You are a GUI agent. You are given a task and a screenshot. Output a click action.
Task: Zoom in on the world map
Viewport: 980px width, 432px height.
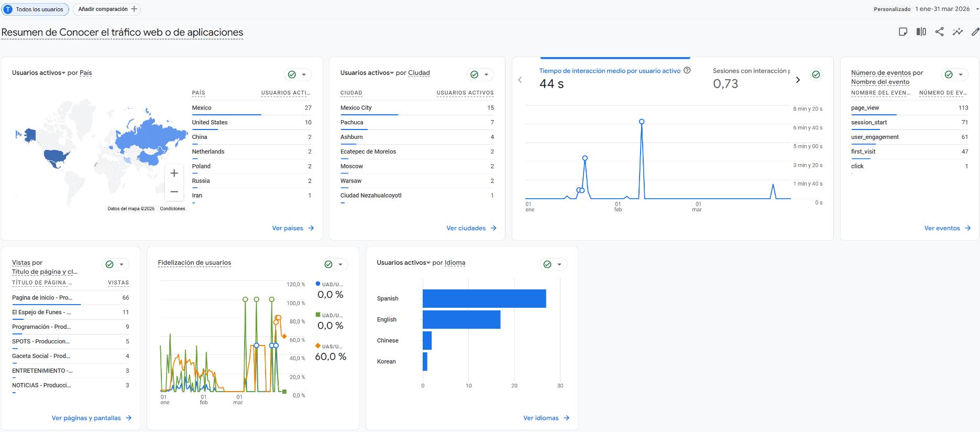tap(174, 173)
